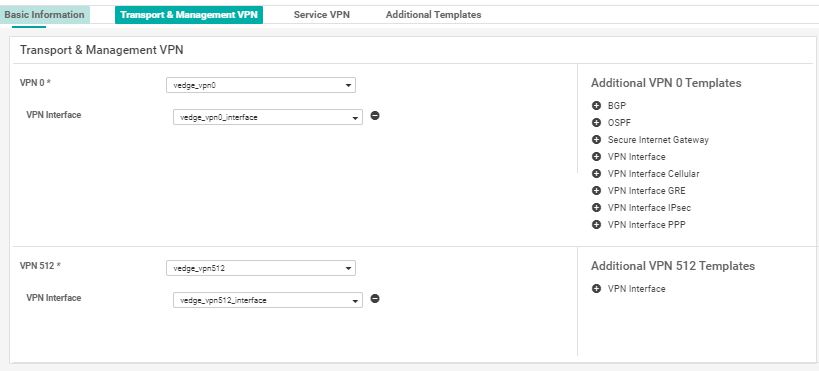819x371 pixels.
Task: Remove vedge_vpn0_interface with minus icon
Action: coord(375,115)
